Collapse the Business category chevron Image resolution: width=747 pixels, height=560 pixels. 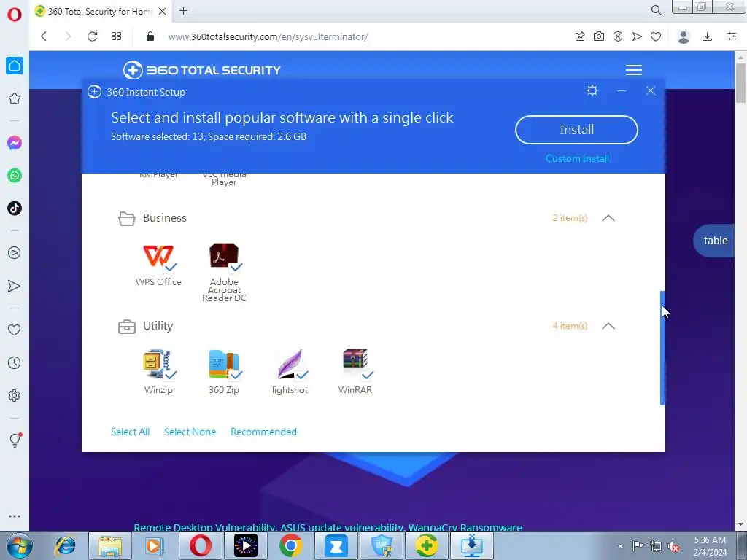[608, 218]
